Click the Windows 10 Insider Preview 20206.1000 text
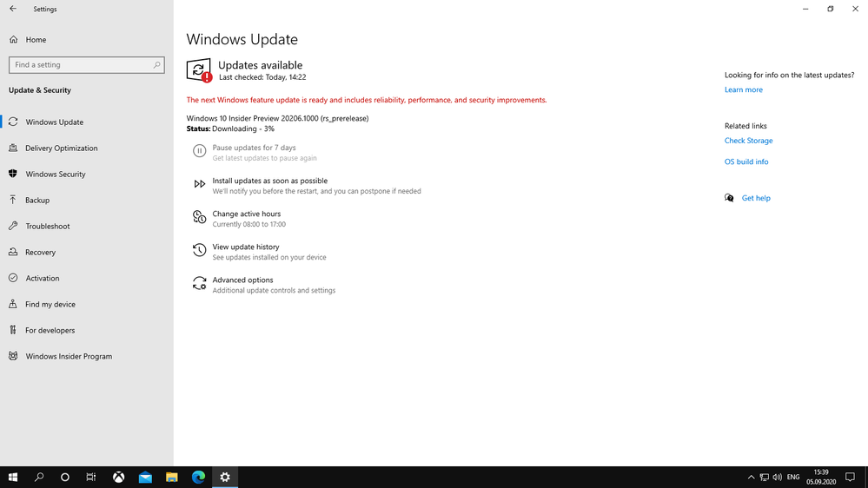The height and width of the screenshot is (488, 868). pyautogui.click(x=277, y=118)
